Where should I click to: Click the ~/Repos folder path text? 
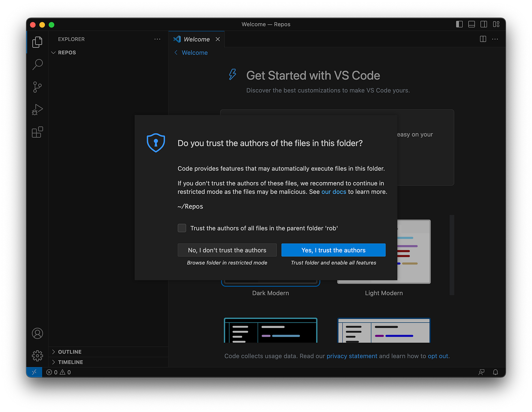click(x=190, y=206)
